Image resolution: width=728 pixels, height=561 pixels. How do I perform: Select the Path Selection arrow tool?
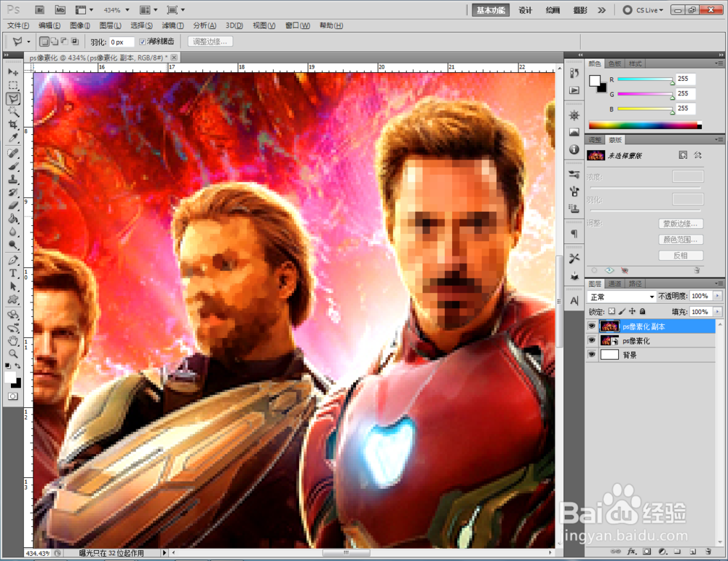pyautogui.click(x=13, y=286)
